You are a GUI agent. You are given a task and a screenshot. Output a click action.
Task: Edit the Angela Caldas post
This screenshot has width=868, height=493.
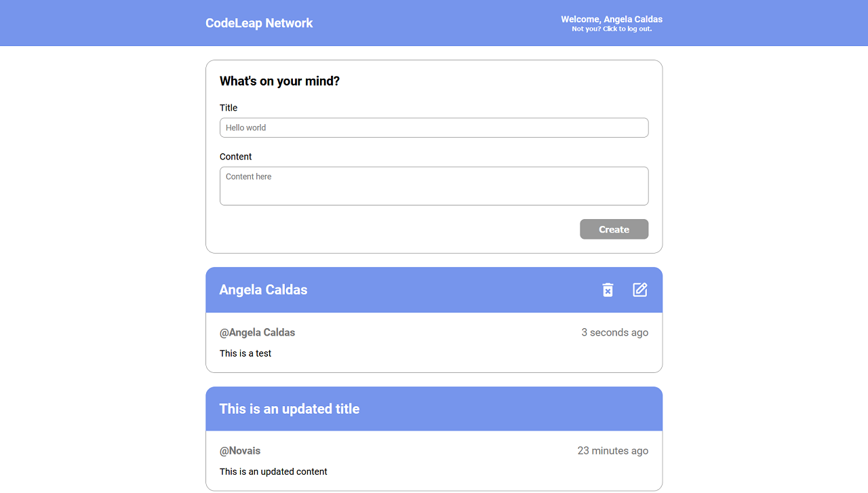(640, 290)
